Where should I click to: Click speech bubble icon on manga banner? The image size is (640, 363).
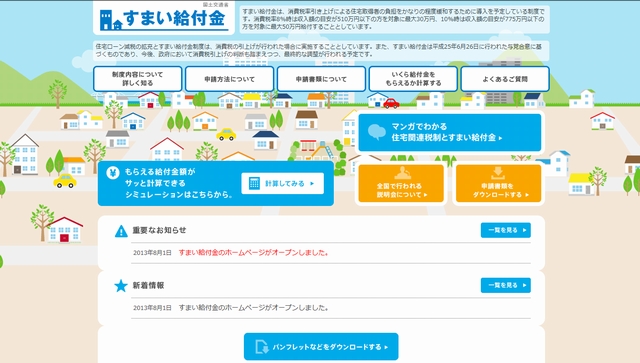[x=376, y=132]
